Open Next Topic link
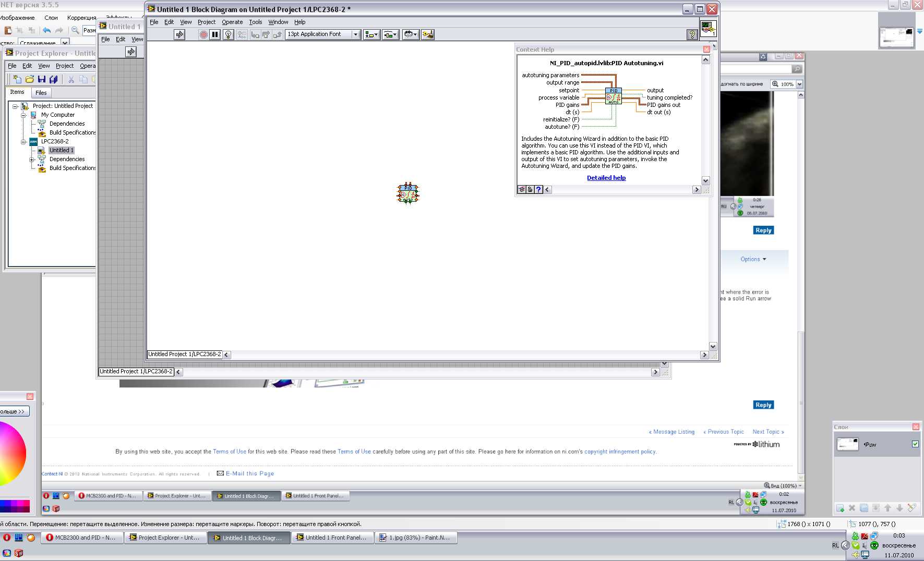Viewport: 924px width, 561px height. (x=768, y=432)
